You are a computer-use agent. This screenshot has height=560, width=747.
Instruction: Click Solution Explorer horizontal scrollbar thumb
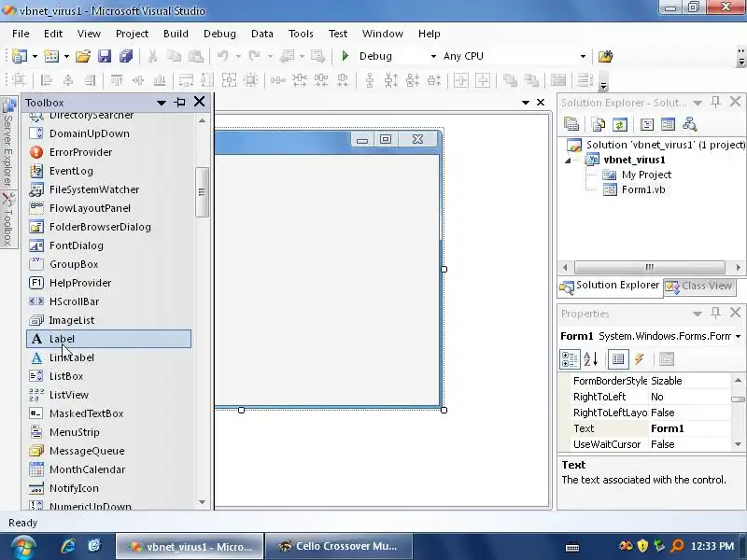(650, 267)
